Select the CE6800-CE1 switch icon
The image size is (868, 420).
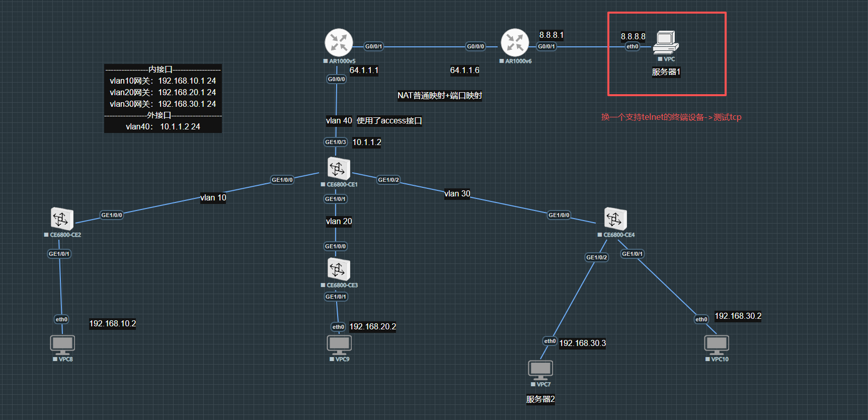(x=339, y=169)
